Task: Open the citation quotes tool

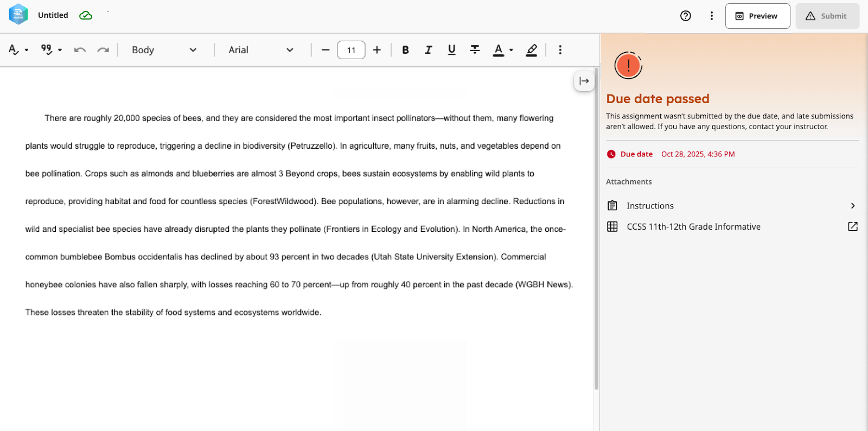Action: click(x=47, y=49)
